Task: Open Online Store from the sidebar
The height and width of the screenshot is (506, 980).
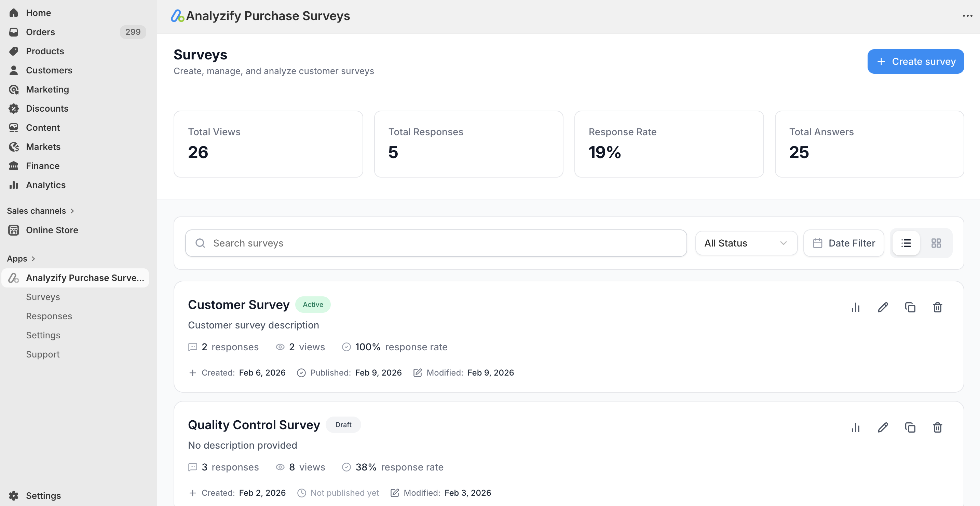Action: (x=52, y=230)
